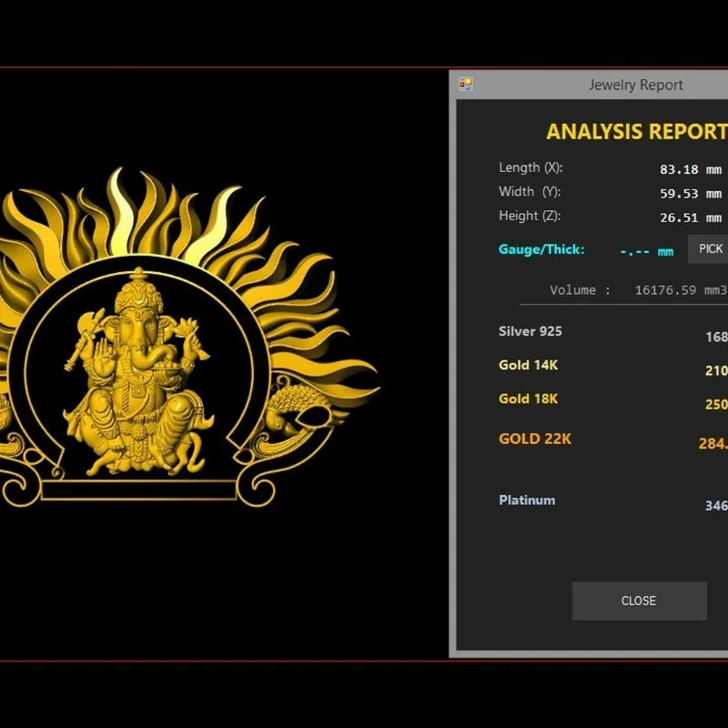The width and height of the screenshot is (728, 728).
Task: Click the Gold 18K row label
Action: click(x=529, y=399)
